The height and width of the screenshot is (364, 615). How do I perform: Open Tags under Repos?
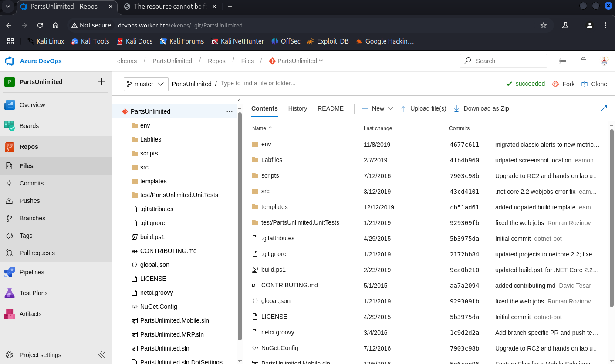(x=56, y=236)
